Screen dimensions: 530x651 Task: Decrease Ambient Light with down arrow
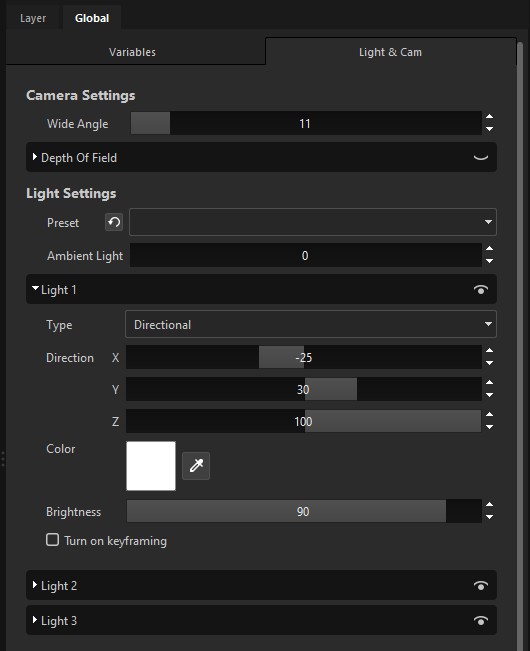489,261
